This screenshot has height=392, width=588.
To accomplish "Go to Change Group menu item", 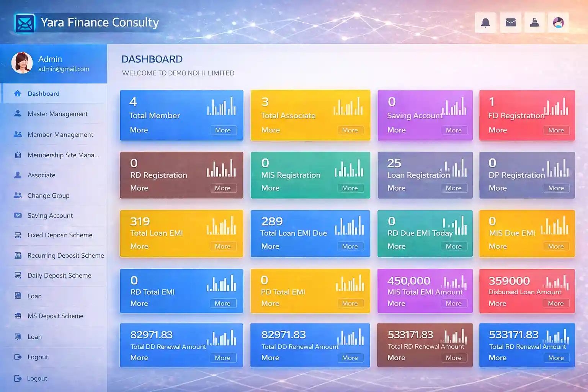I will pyautogui.click(x=48, y=196).
